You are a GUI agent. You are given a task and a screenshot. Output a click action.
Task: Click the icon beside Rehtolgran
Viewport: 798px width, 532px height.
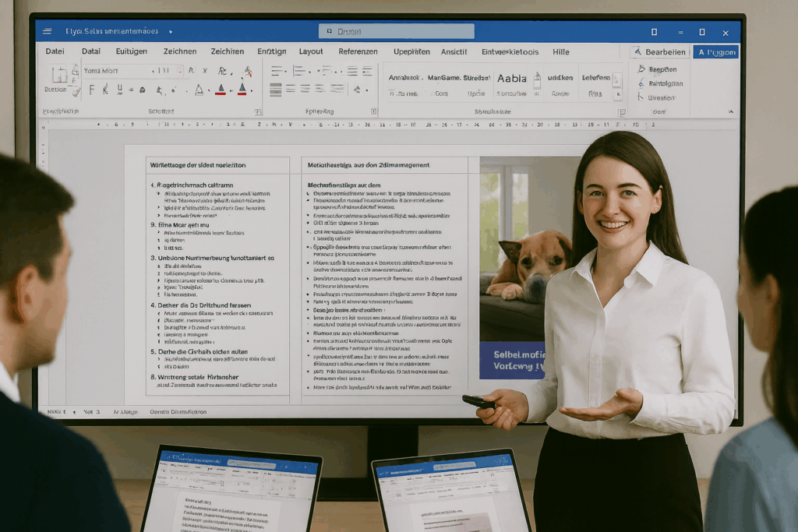click(x=641, y=83)
